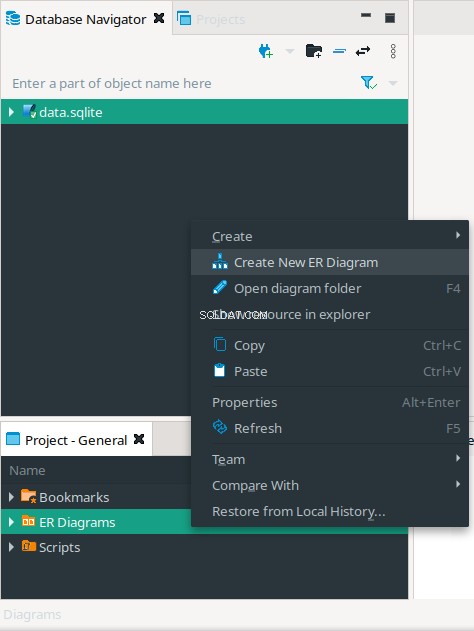
Task: Click the filter funnel icon
Action: [369, 83]
